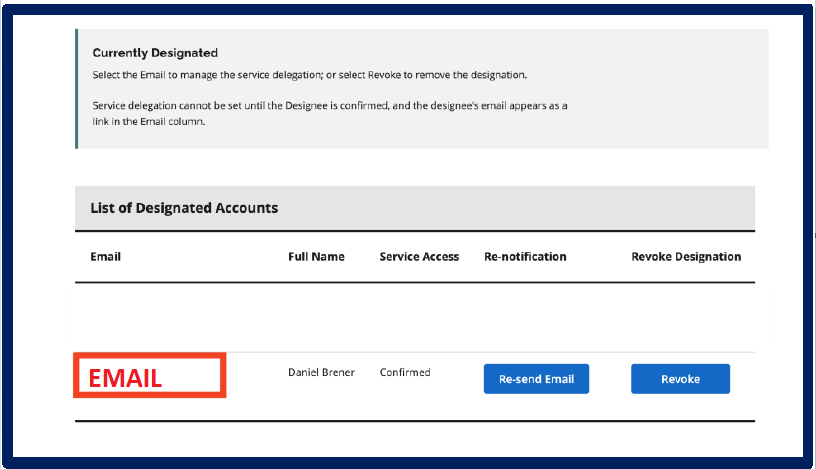The height and width of the screenshot is (469, 816).
Task: Click the Confirmed service access status
Action: coord(405,373)
